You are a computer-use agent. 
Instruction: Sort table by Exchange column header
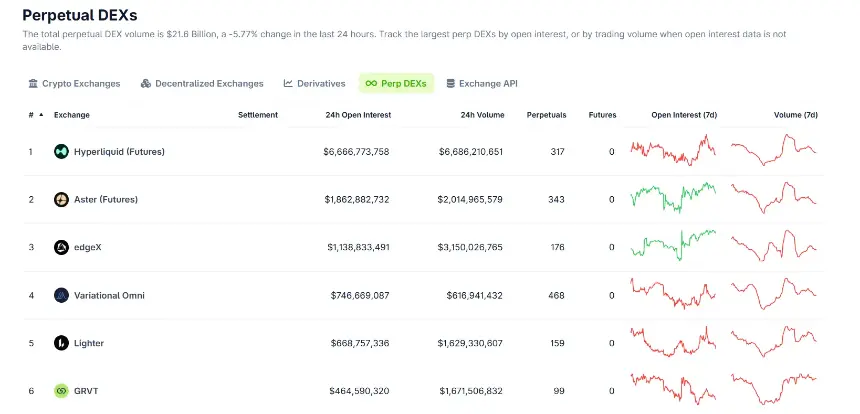(x=72, y=115)
